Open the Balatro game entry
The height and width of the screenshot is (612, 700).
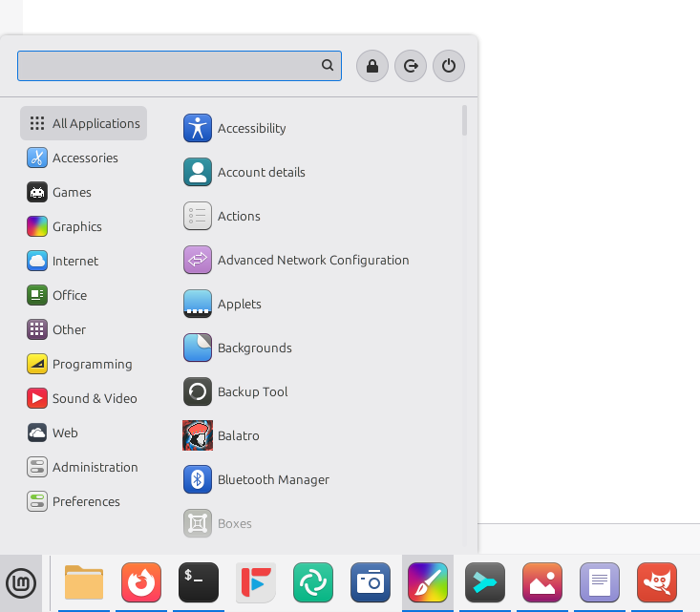tap(239, 435)
